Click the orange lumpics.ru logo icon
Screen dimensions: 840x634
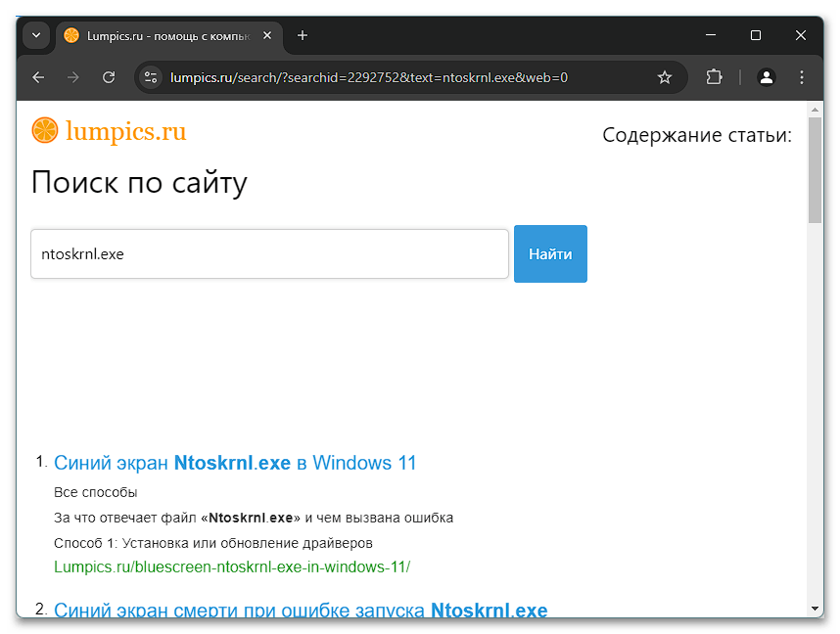point(45,131)
